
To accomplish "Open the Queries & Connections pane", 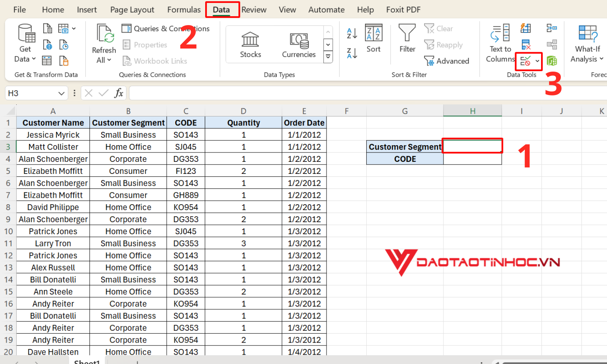I will click(166, 29).
